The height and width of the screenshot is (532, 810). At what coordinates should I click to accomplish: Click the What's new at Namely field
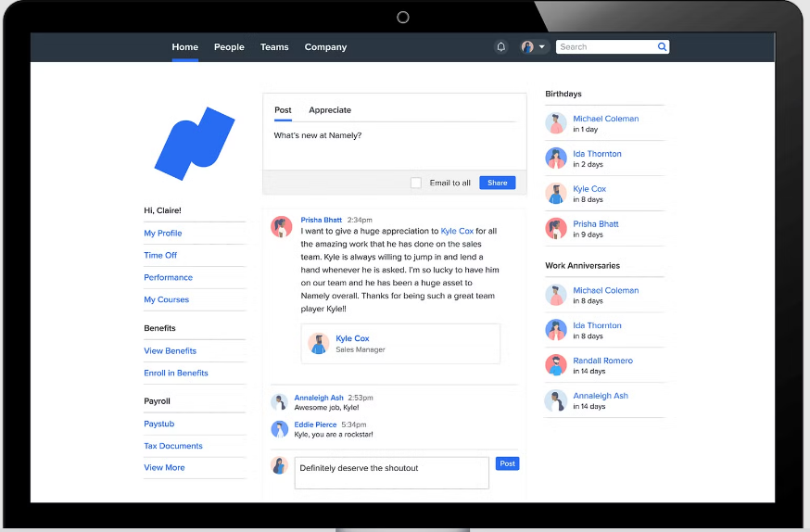click(x=395, y=146)
